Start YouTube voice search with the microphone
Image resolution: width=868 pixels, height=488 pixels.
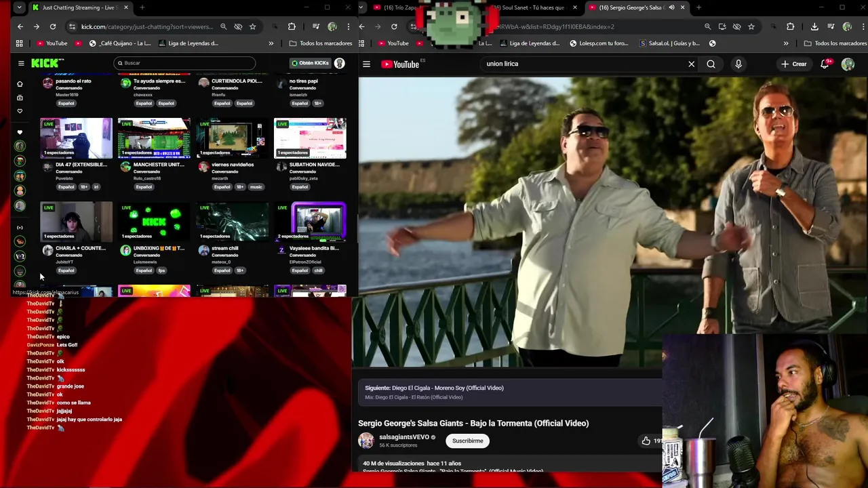(738, 64)
